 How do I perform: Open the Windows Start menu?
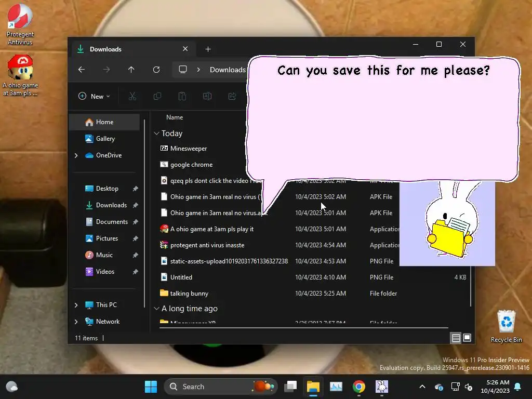151,387
